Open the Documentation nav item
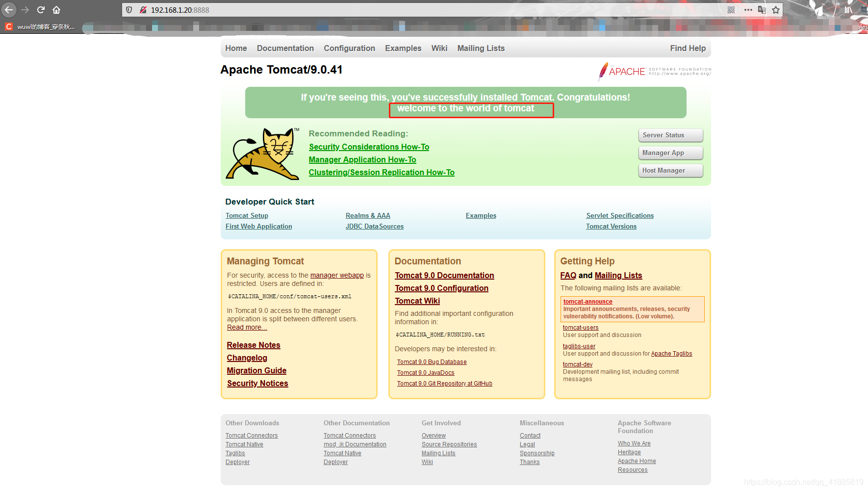The height and width of the screenshot is (491, 868). coord(285,48)
